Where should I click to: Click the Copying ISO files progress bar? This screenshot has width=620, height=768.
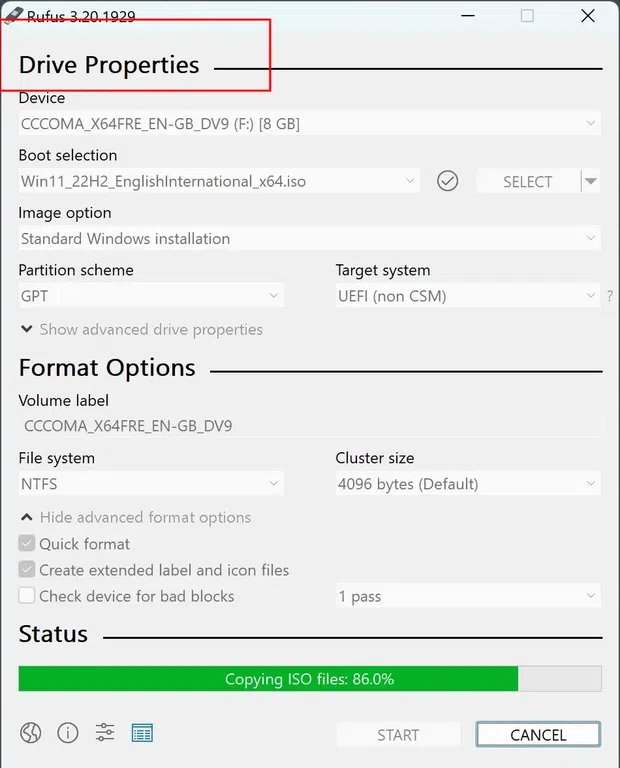coord(310,679)
